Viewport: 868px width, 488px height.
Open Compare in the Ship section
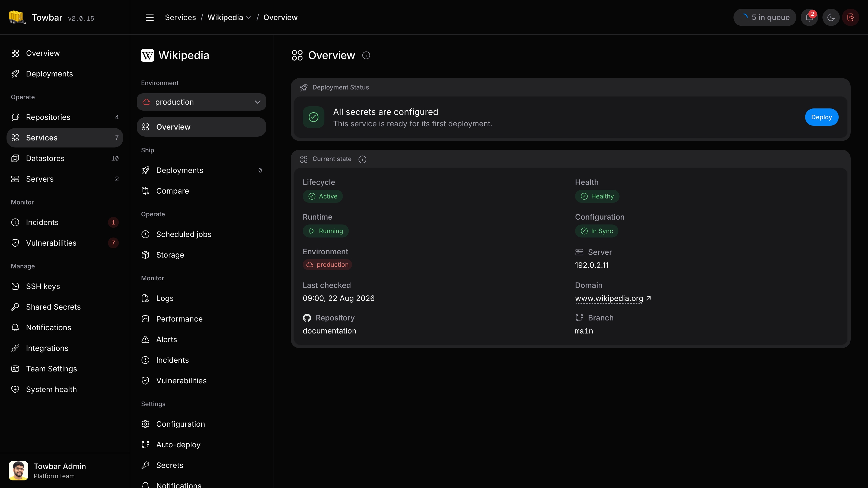coord(201,191)
